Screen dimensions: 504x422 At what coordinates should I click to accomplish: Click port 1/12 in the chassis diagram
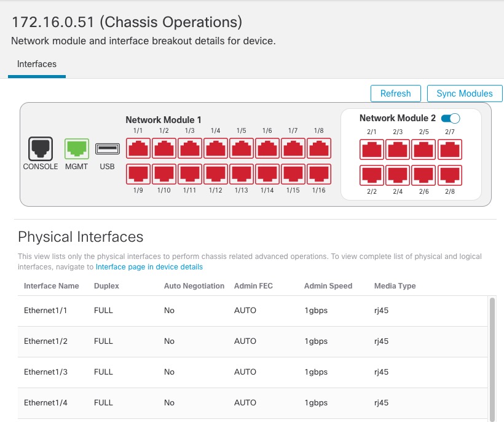215,174
